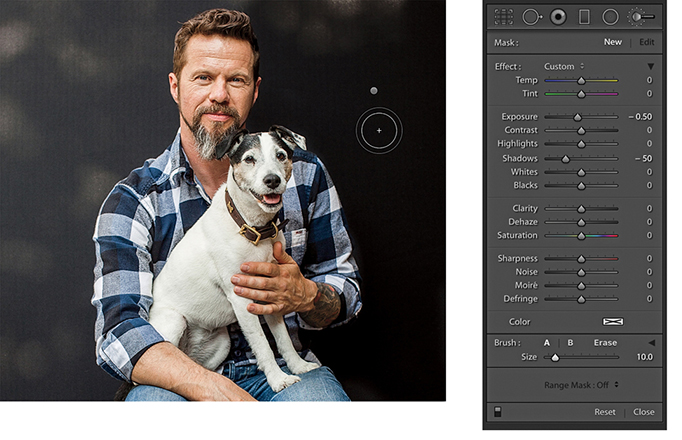The width and height of the screenshot is (682, 440).
Task: Click the Reset button
Action: [604, 412]
